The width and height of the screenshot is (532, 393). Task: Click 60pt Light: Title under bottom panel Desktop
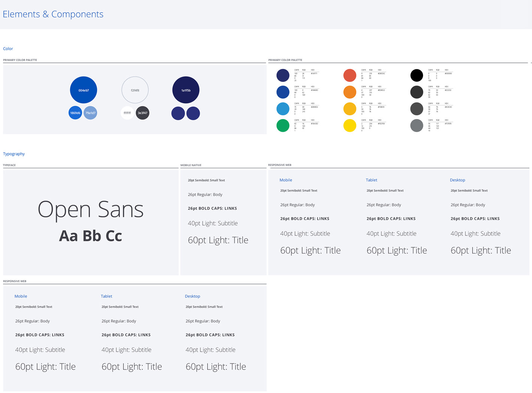216,367
